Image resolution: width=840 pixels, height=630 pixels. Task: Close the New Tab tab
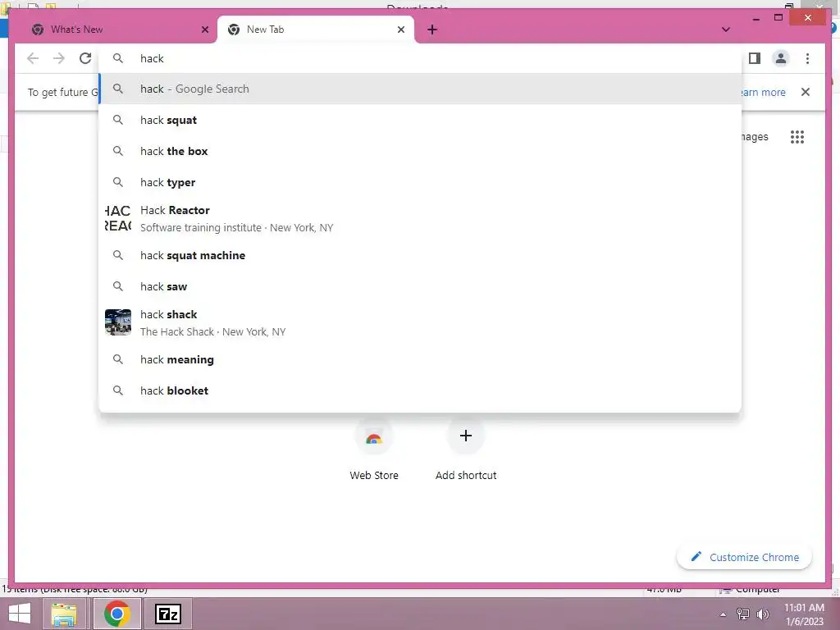point(400,30)
